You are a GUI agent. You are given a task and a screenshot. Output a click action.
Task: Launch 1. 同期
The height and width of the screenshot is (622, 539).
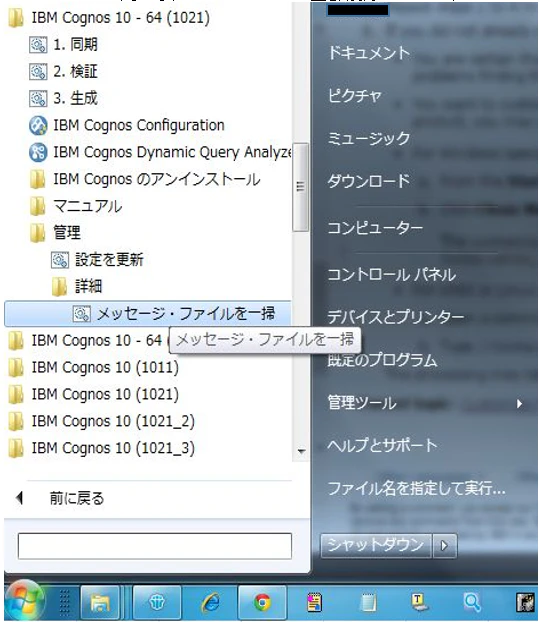[75, 44]
